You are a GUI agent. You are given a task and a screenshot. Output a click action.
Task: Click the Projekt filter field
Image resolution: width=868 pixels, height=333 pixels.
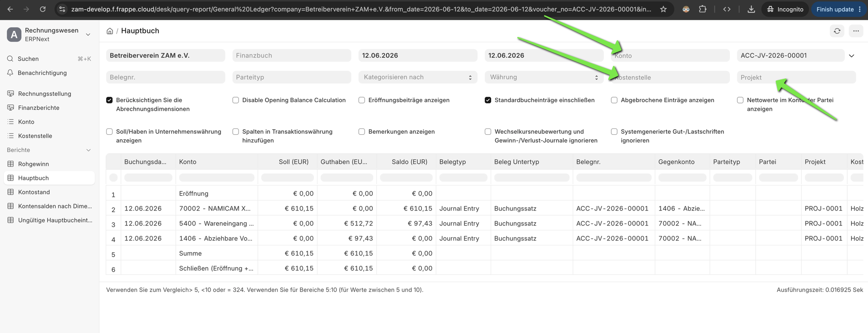[x=796, y=77]
